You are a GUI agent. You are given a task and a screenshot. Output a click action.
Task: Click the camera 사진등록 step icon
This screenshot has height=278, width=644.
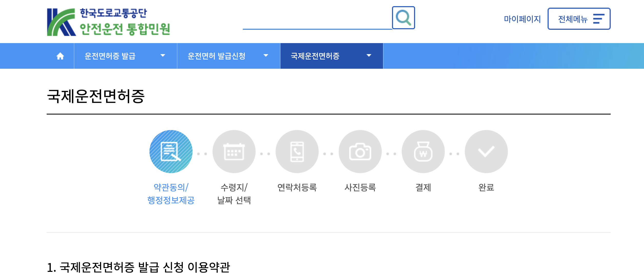pyautogui.click(x=360, y=152)
